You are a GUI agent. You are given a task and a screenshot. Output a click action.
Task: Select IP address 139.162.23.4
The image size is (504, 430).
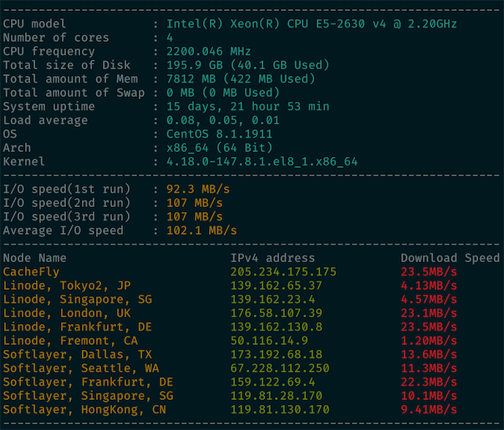coord(272,300)
